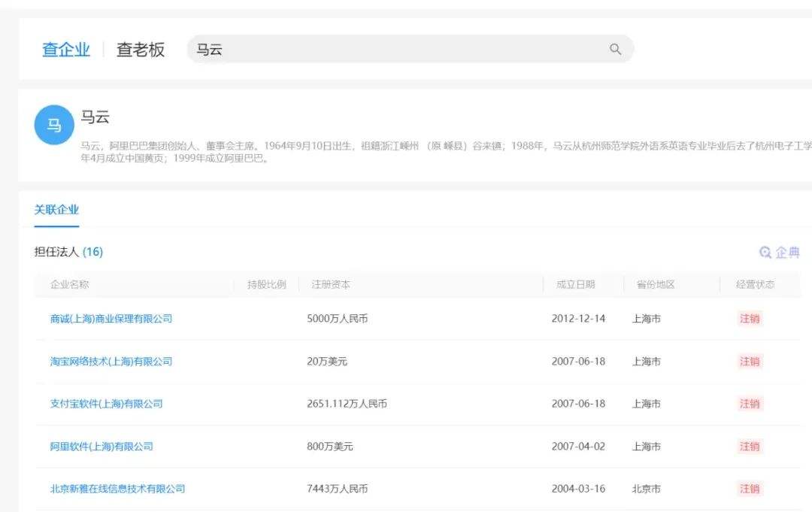Open 淘宝网络技术(上海)有限公司 link
Screen dimensions: 812x512
111,362
